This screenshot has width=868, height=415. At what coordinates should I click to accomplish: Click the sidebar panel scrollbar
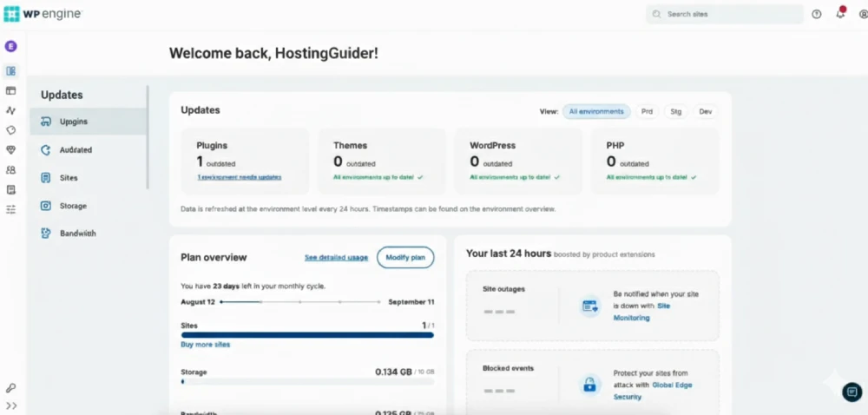pyautogui.click(x=148, y=137)
